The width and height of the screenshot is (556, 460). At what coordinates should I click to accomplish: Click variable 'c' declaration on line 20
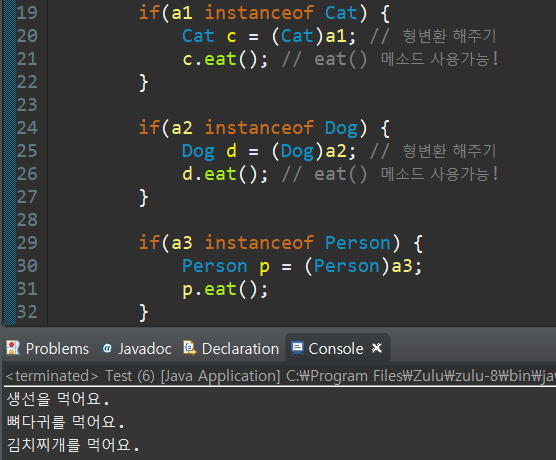(x=231, y=36)
